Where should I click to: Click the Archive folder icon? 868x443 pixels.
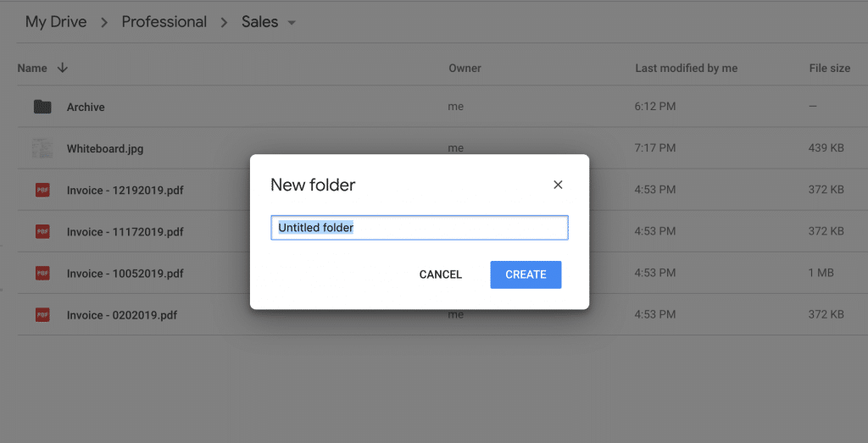[x=42, y=107]
